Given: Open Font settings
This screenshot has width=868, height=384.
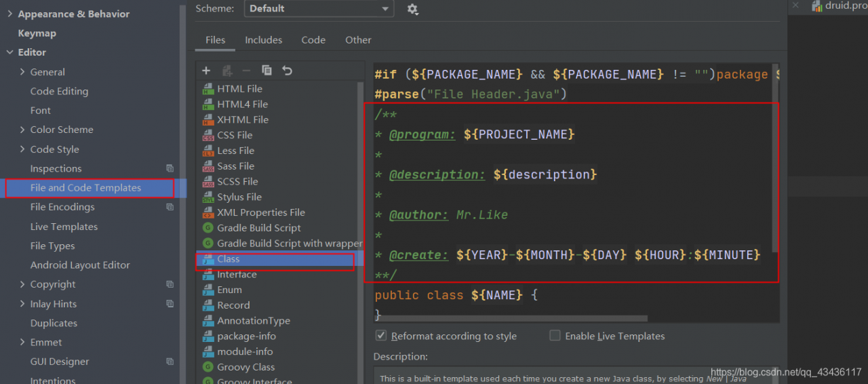Looking at the screenshot, I should pyautogui.click(x=41, y=111).
